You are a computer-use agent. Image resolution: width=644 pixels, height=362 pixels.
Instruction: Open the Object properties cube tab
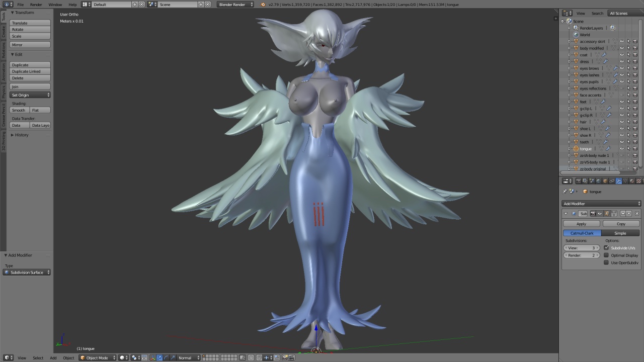pos(605,181)
